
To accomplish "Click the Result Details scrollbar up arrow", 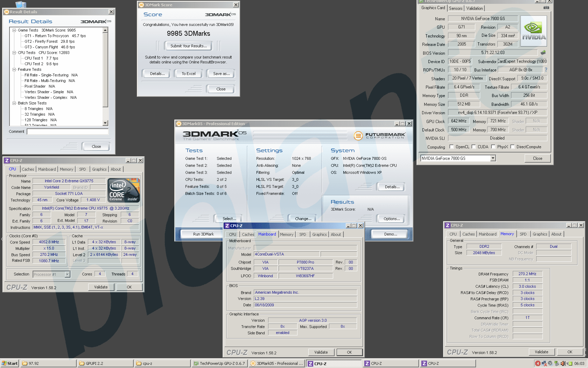I will 105,30.
